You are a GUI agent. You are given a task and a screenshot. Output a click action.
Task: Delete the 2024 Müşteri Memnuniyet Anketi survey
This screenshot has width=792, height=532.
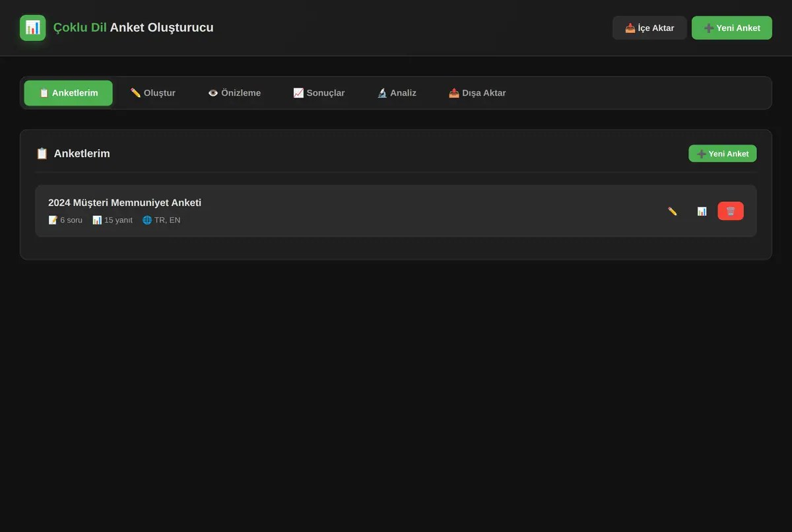(731, 211)
